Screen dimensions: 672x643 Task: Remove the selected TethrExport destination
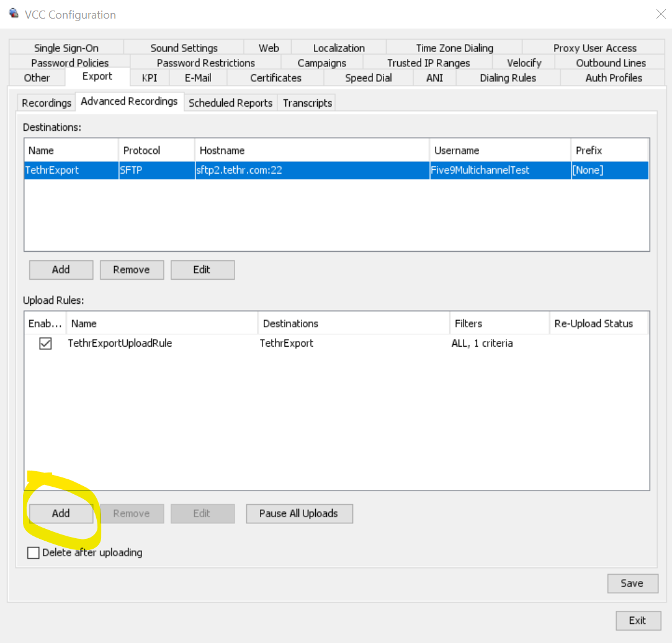(x=132, y=270)
